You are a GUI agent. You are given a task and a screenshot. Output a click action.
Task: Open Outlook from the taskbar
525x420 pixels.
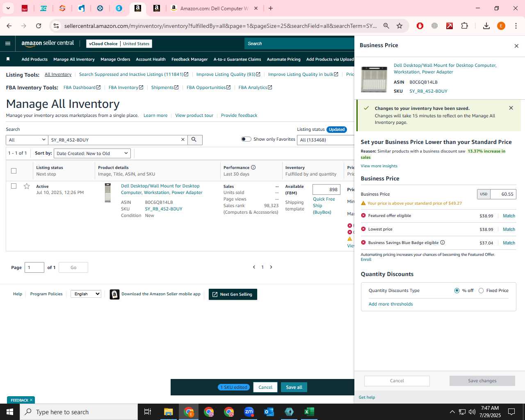(269, 412)
